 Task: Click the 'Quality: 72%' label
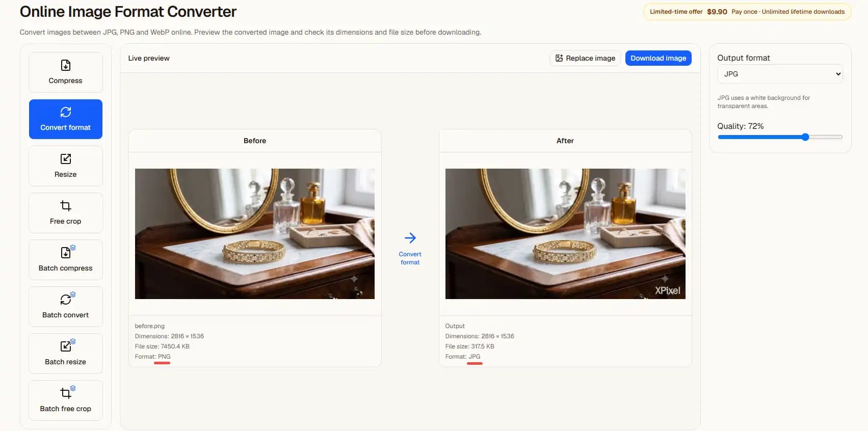click(x=741, y=126)
